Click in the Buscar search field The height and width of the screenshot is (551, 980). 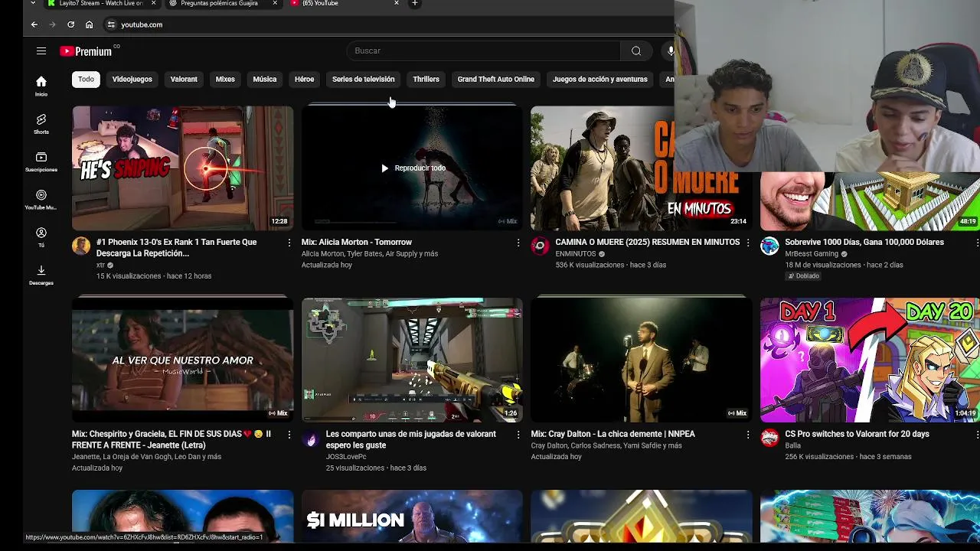coord(483,51)
